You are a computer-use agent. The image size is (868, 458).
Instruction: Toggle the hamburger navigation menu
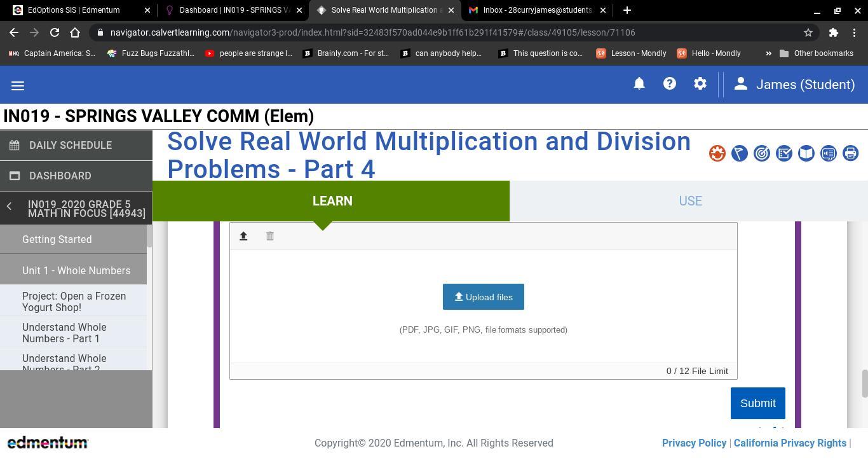click(18, 85)
